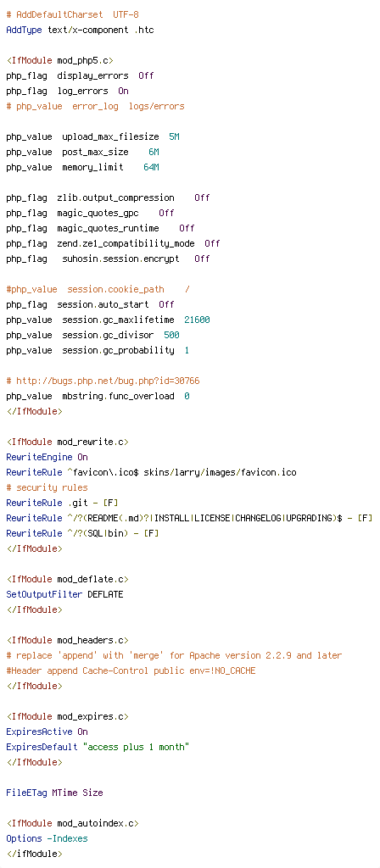This screenshot has height=868, width=380.
Task: Click the ExpiresDefault access plus 1 month string
Action: tap(136, 747)
